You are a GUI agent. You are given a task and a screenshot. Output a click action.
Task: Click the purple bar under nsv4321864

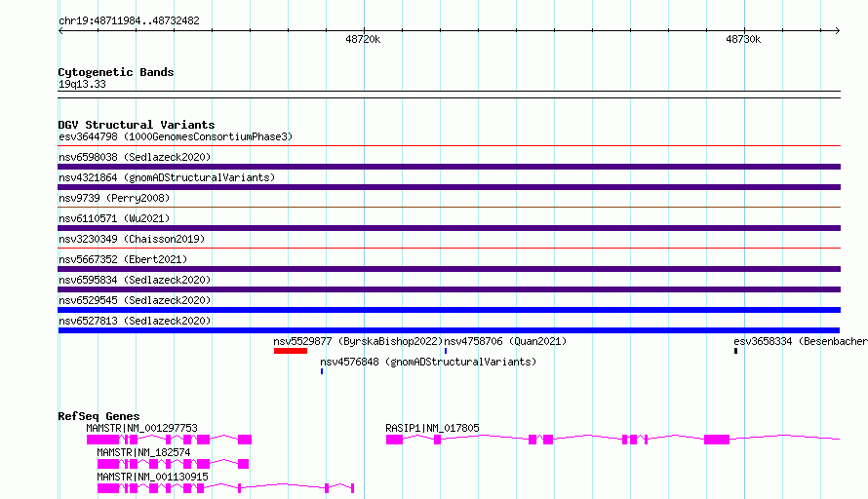tap(449, 187)
